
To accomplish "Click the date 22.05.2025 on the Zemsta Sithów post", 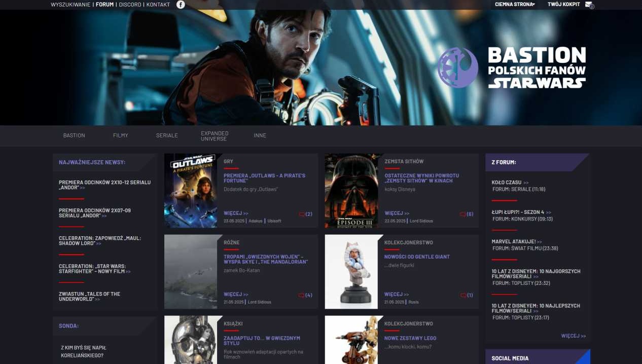I will coord(395,221).
